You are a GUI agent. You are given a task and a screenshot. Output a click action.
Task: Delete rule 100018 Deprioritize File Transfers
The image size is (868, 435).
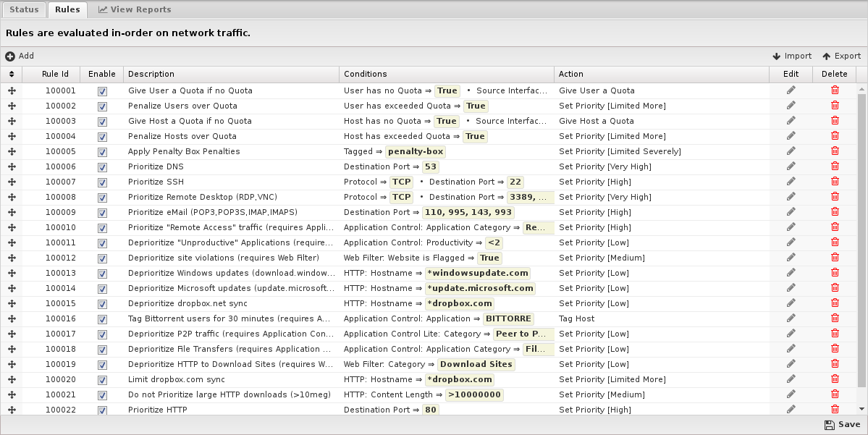(834, 349)
